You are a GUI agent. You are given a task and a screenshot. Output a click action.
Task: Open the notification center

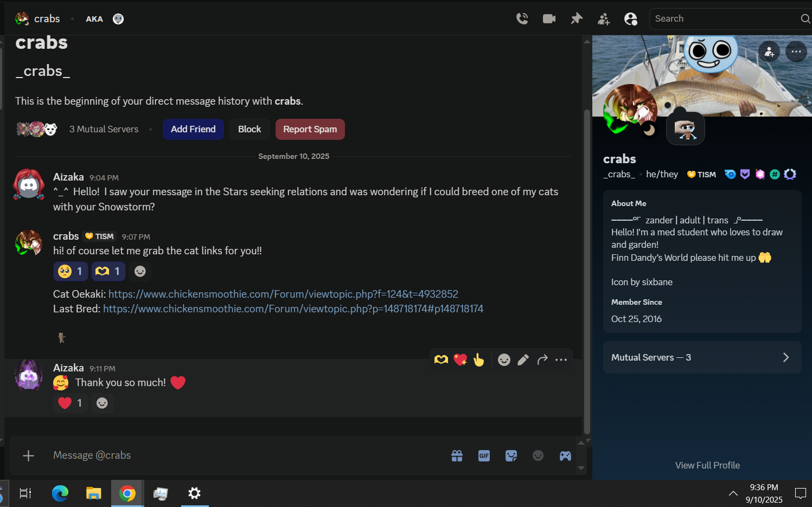point(800,493)
